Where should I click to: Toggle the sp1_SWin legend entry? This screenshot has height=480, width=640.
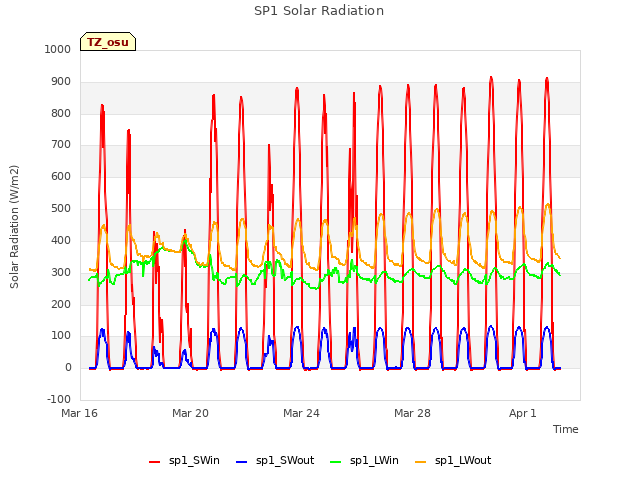pos(184,461)
